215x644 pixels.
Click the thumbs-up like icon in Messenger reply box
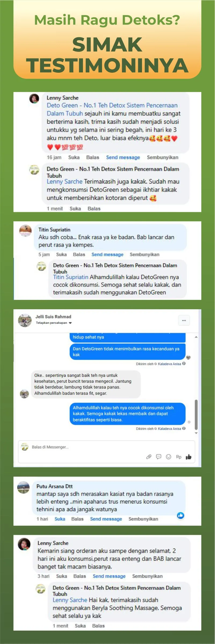(x=188, y=457)
